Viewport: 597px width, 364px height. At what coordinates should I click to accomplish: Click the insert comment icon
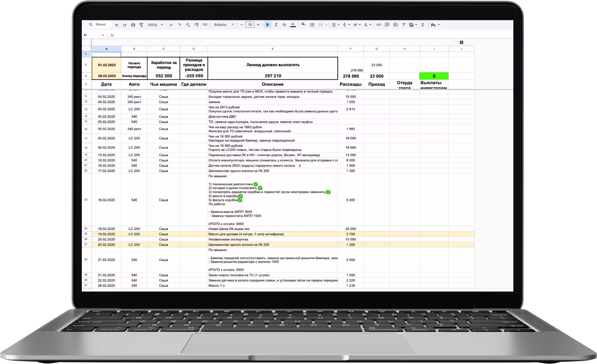(x=387, y=25)
